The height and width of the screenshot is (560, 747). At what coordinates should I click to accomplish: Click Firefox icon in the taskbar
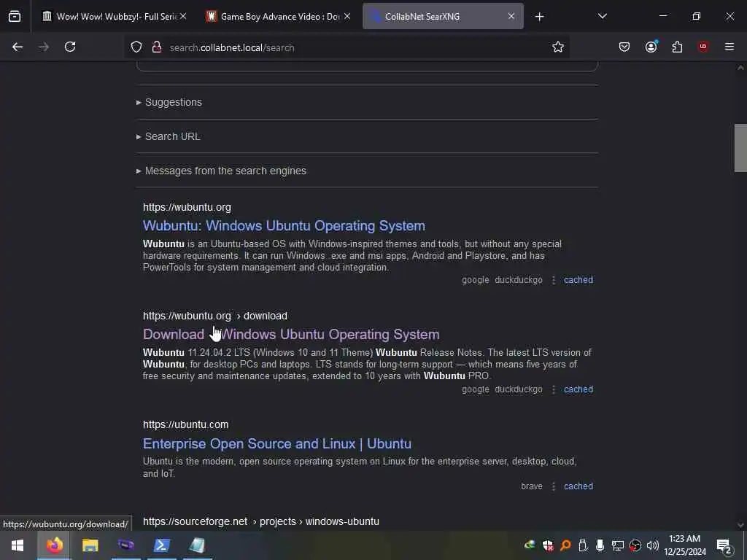pos(54,545)
